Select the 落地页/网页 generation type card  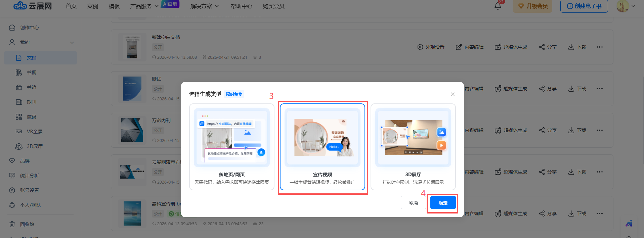[x=231, y=147]
